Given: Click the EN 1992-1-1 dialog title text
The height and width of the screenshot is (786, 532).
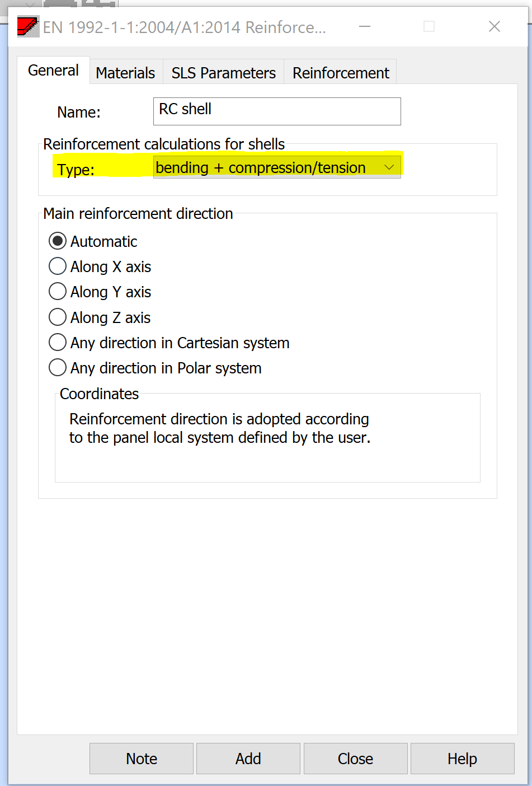Looking at the screenshot, I should pyautogui.click(x=184, y=27).
